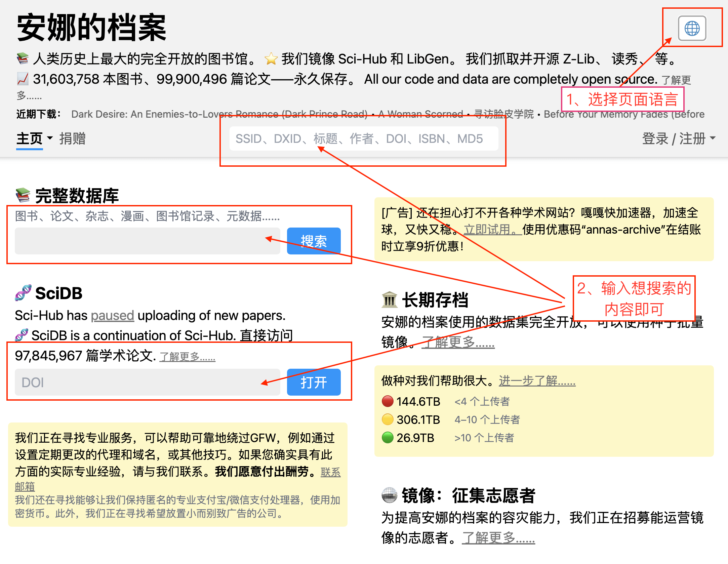
Task: Click the red circle next to 144.6TB
Action: 388,401
